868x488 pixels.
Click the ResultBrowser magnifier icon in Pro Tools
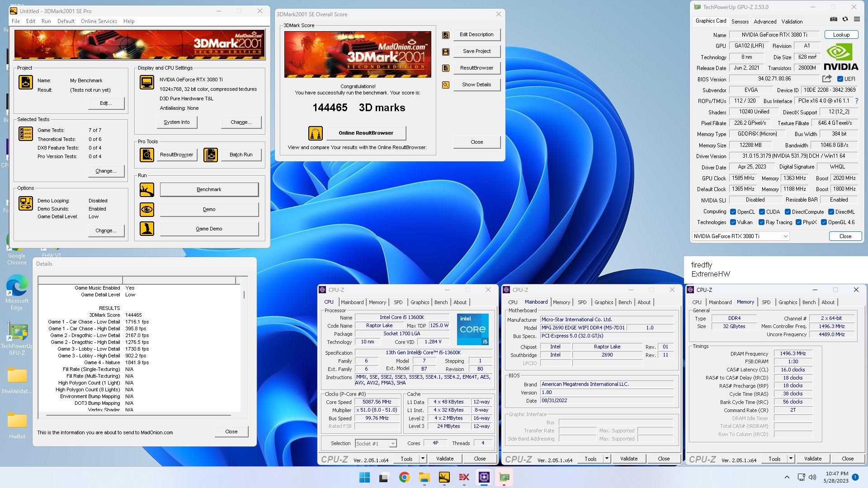(147, 155)
